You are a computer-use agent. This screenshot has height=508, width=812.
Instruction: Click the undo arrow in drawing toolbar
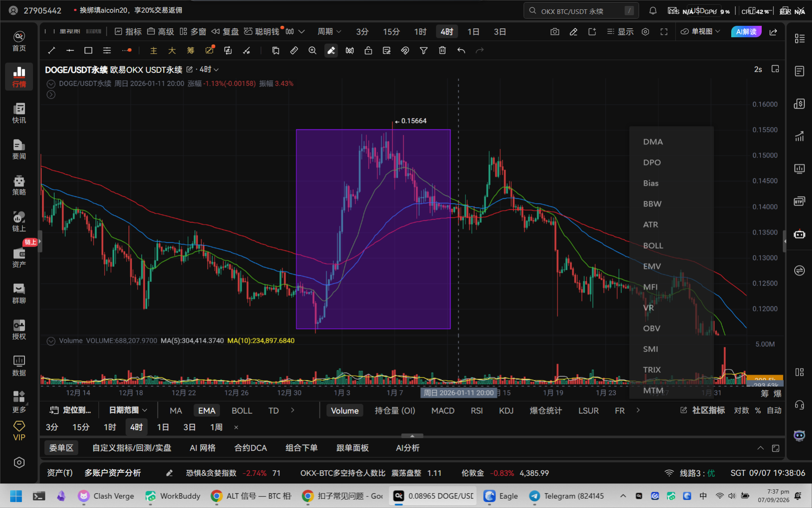click(x=461, y=51)
